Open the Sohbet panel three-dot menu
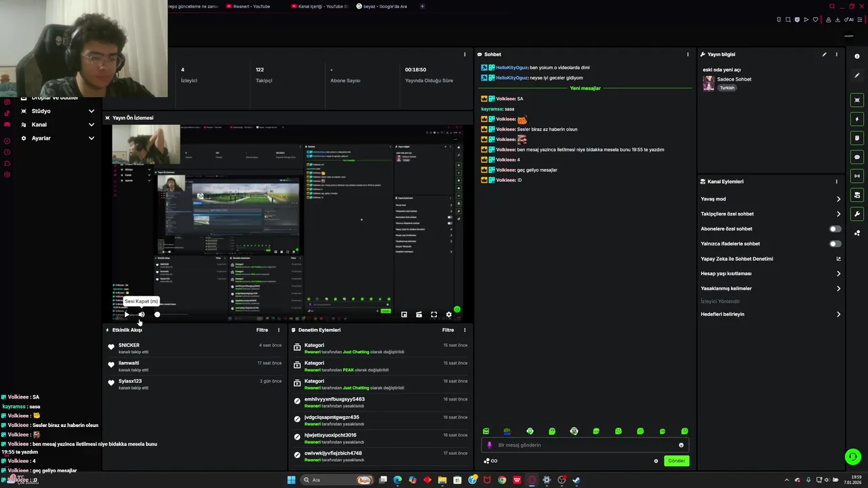Viewport: 868px width, 488px height. click(x=688, y=54)
